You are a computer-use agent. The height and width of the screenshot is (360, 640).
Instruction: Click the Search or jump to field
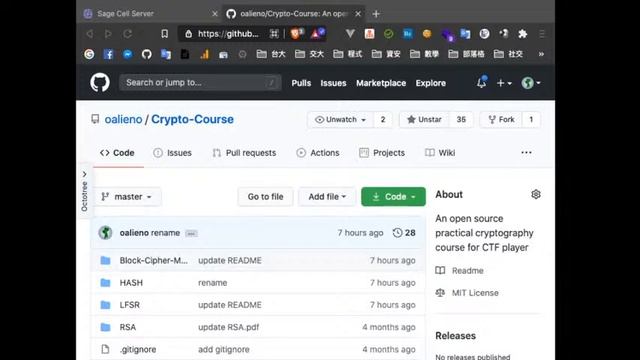[x=200, y=82]
